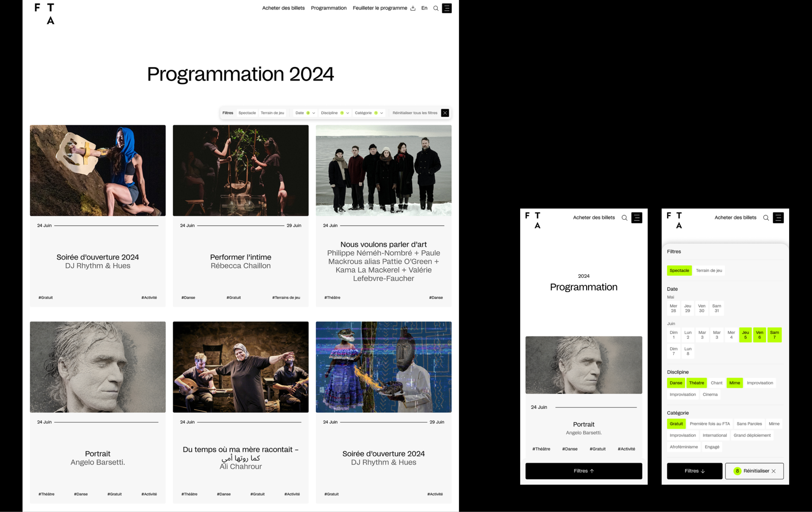812x512 pixels.
Task: Enable the Chant discipline filter
Action: tap(716, 383)
